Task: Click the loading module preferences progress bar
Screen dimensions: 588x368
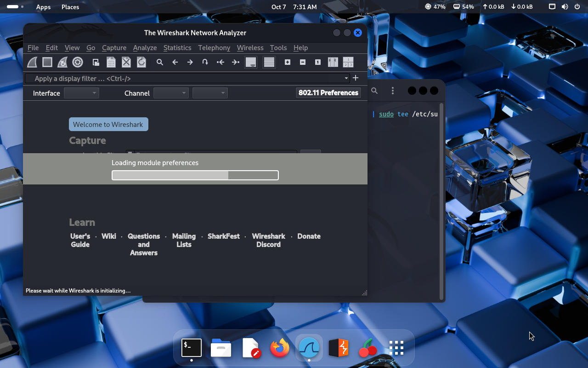Action: tap(195, 175)
